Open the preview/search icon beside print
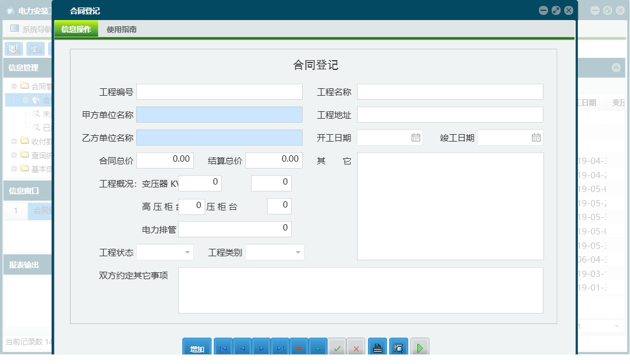The image size is (630, 364). coord(398,347)
